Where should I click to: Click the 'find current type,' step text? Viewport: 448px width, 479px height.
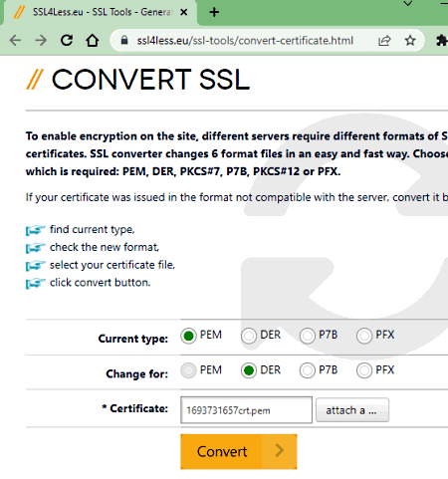click(93, 229)
